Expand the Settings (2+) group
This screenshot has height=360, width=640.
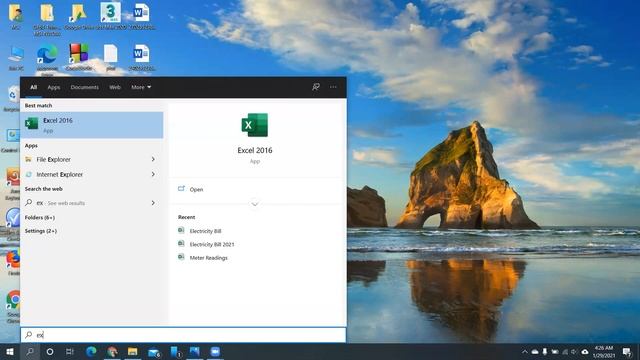pyautogui.click(x=40, y=231)
